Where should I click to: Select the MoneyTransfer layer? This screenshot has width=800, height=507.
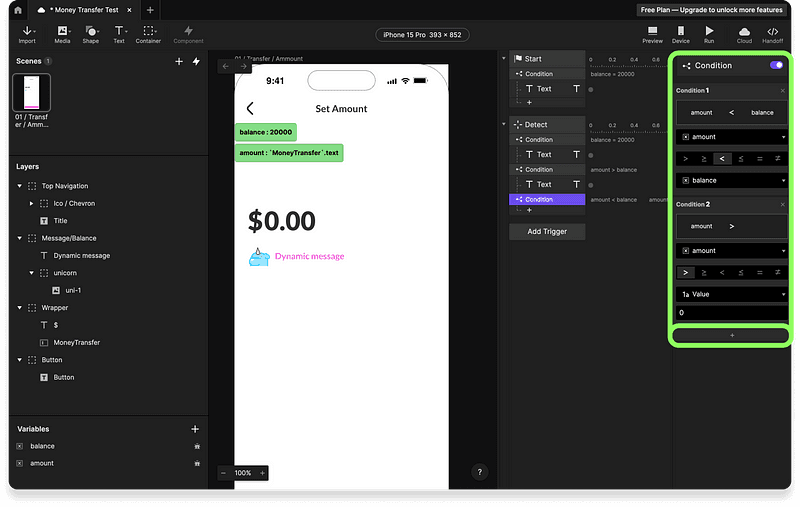tap(77, 342)
